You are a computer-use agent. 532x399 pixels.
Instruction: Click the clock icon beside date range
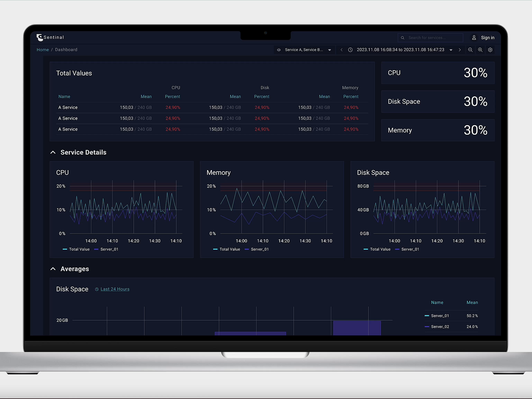tap(350, 50)
